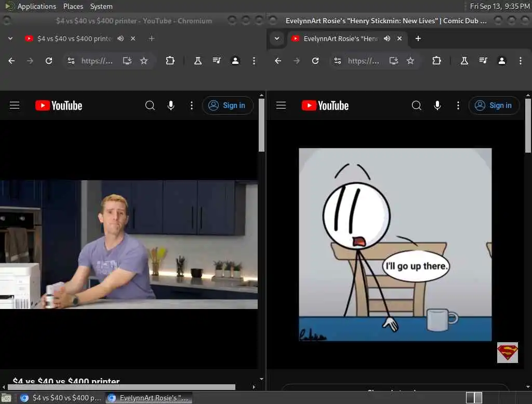Screen dimensions: 532x404
Task: Open YouTube search in left window
Action: tap(150, 105)
